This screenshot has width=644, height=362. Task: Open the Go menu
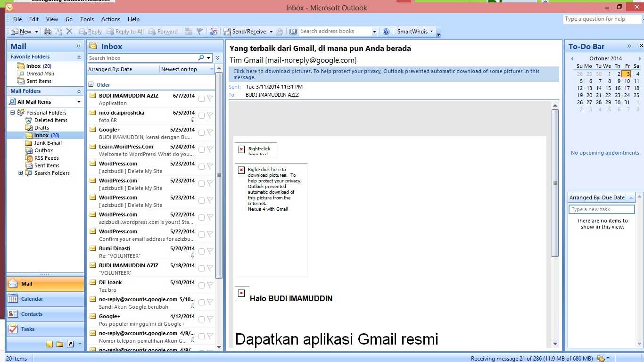coord(69,19)
